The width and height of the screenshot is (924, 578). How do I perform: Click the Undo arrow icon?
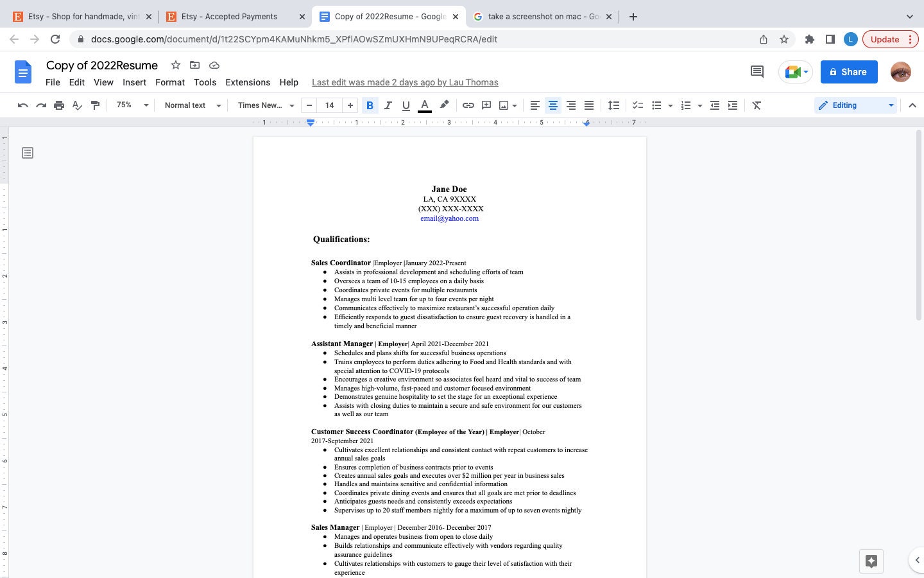click(23, 105)
